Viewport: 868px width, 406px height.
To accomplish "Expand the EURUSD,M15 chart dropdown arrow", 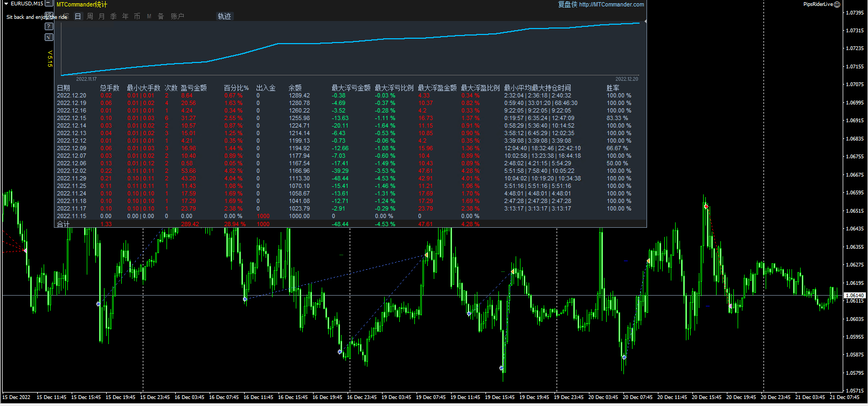I will (6, 4).
